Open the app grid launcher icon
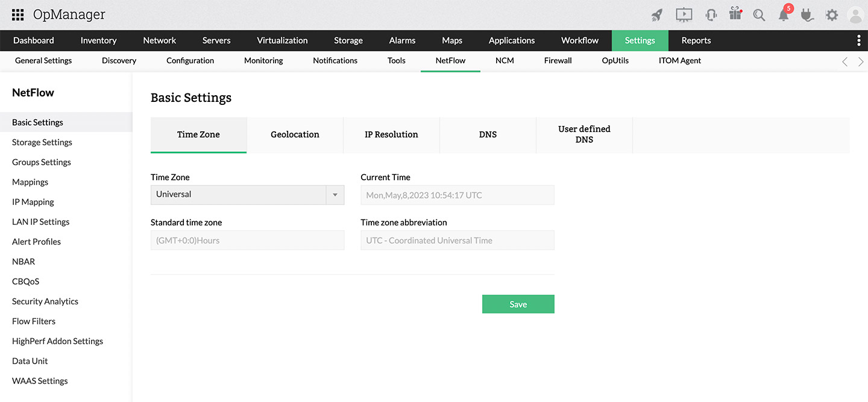 pyautogui.click(x=18, y=15)
